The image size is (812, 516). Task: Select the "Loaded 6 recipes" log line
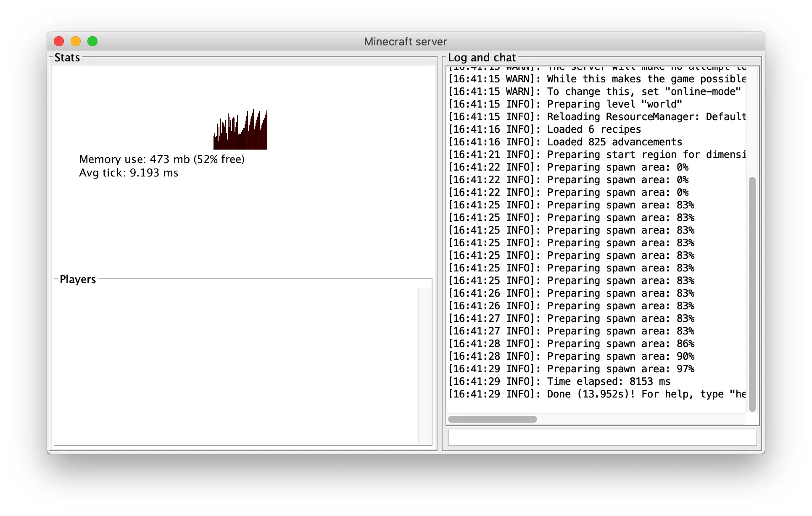click(x=545, y=129)
